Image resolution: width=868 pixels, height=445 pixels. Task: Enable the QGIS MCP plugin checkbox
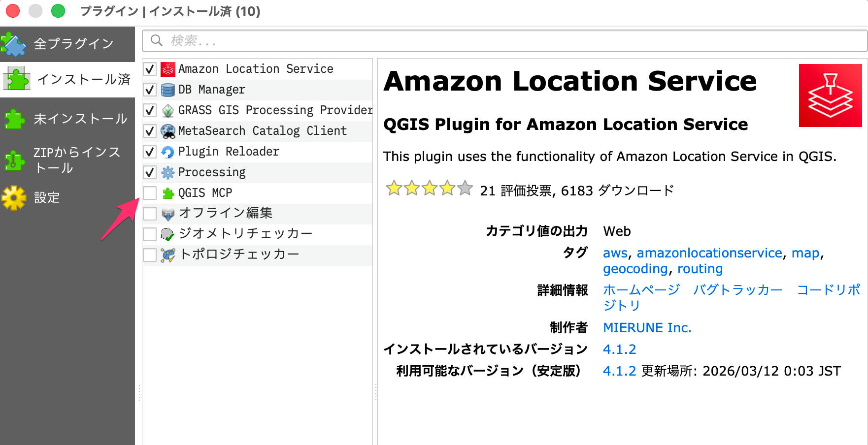[150, 192]
